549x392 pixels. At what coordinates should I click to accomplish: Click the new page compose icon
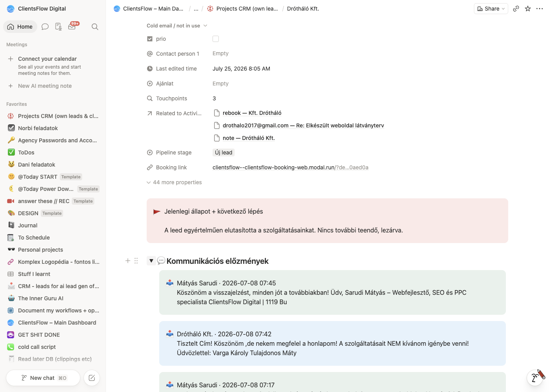coord(92,378)
